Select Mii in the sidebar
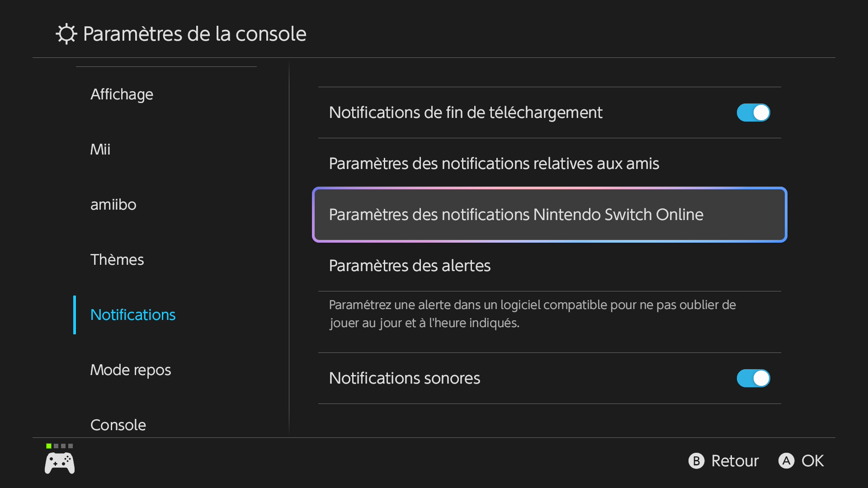Screen dimensions: 868x488 click(x=100, y=150)
